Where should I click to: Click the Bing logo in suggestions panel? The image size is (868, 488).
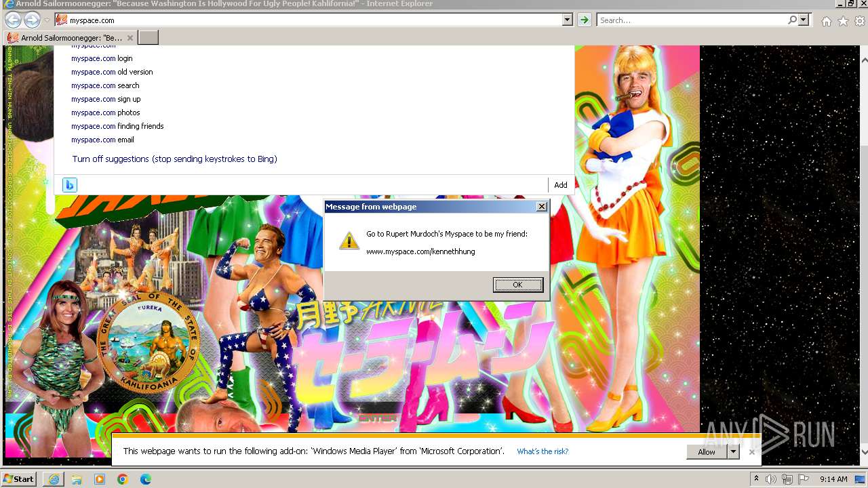[70, 185]
